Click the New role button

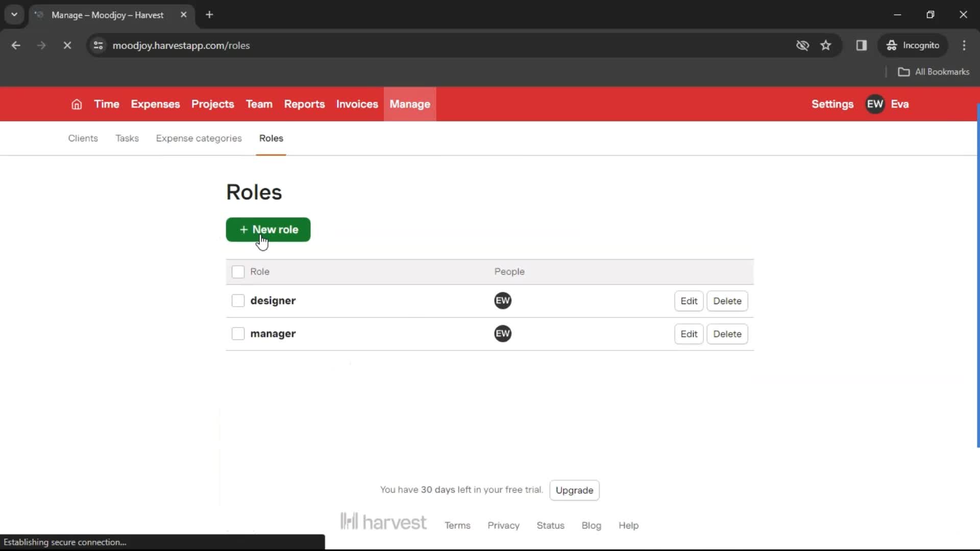(268, 230)
